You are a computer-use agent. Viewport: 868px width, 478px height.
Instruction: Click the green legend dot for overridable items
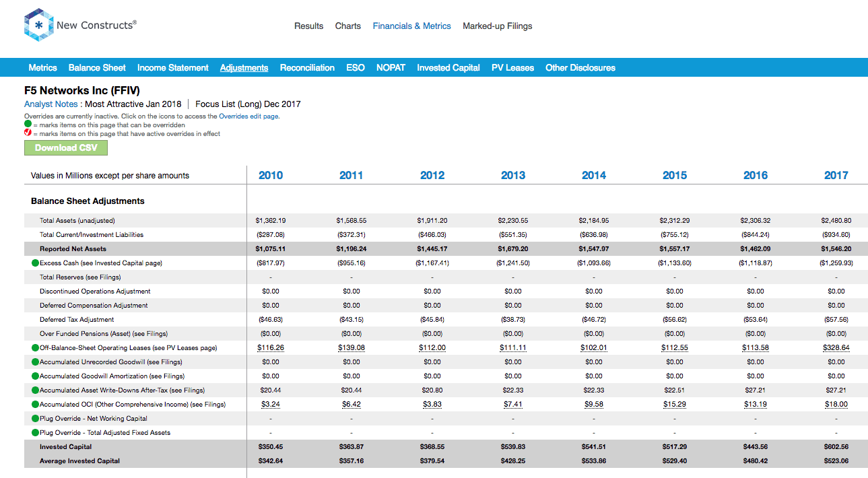click(x=28, y=125)
